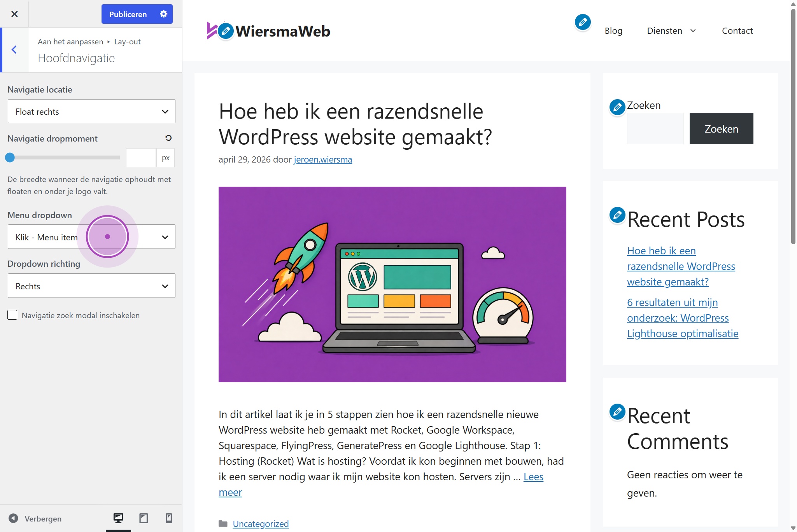This screenshot has width=797, height=532.
Task: Switch to mobile preview icon
Action: (169, 518)
